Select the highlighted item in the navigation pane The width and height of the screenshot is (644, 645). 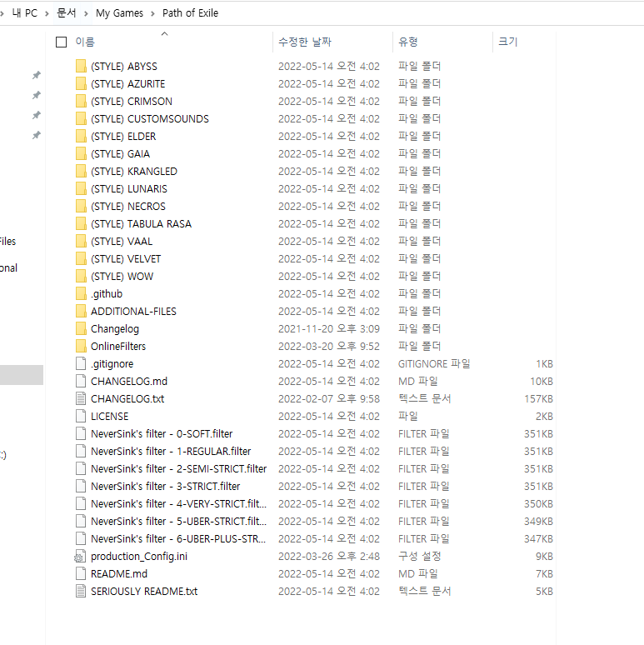(x=22, y=375)
